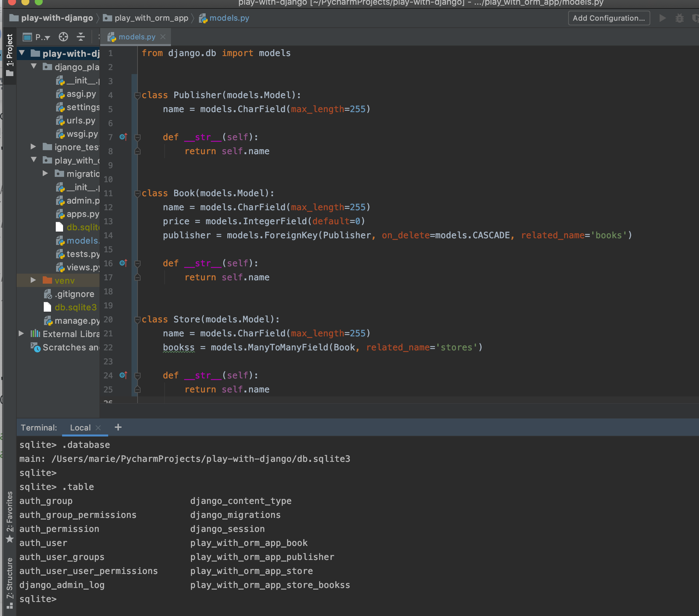
Task: Click the Add Configuration button
Action: click(x=609, y=18)
